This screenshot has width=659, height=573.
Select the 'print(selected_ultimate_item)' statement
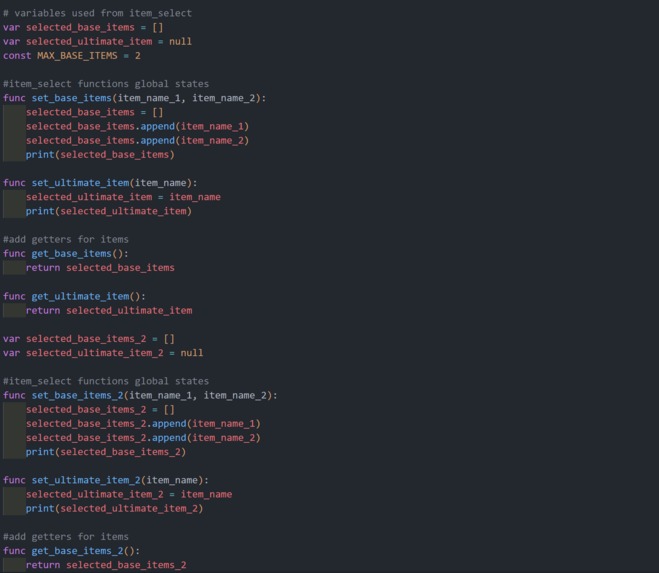(x=109, y=211)
